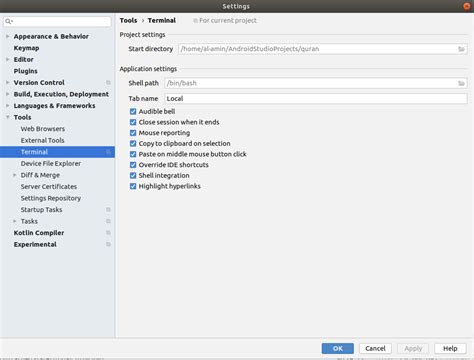
Task: Select Languages & Frameworks label
Action: click(54, 106)
